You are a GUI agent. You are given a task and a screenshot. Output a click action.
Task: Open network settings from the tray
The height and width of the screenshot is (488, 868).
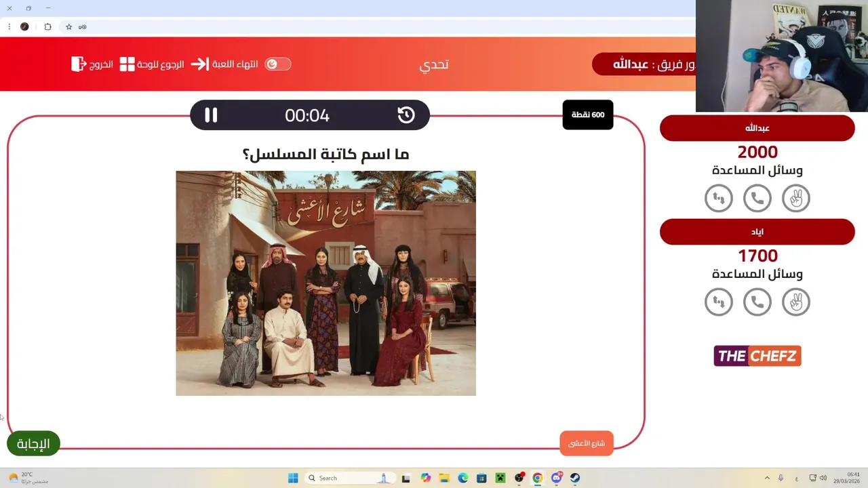813,478
